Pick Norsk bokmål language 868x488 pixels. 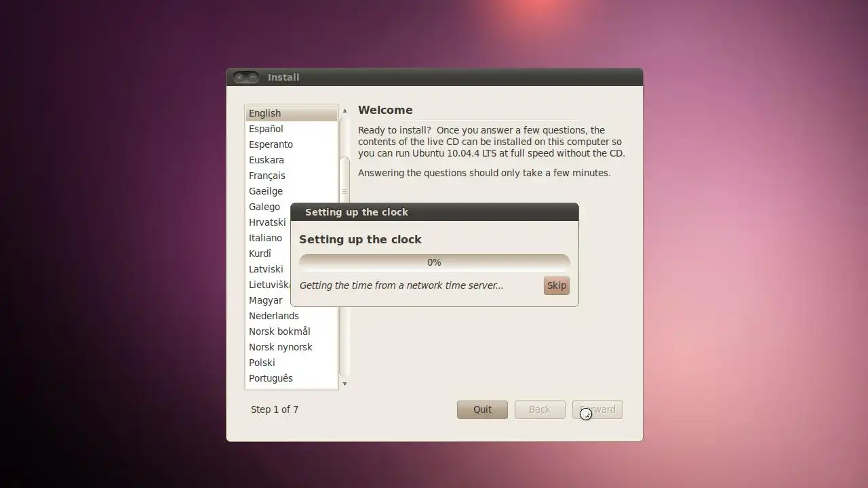291,331
